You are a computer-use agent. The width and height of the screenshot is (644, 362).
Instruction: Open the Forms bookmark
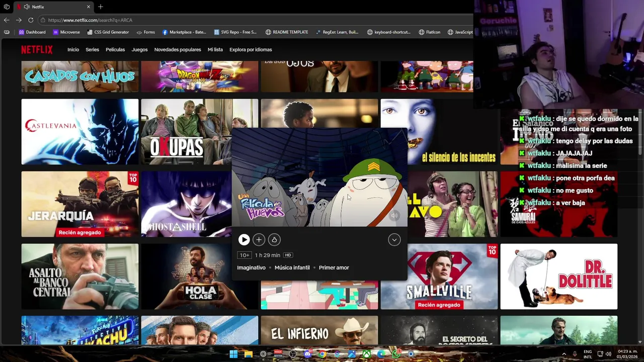click(145, 32)
